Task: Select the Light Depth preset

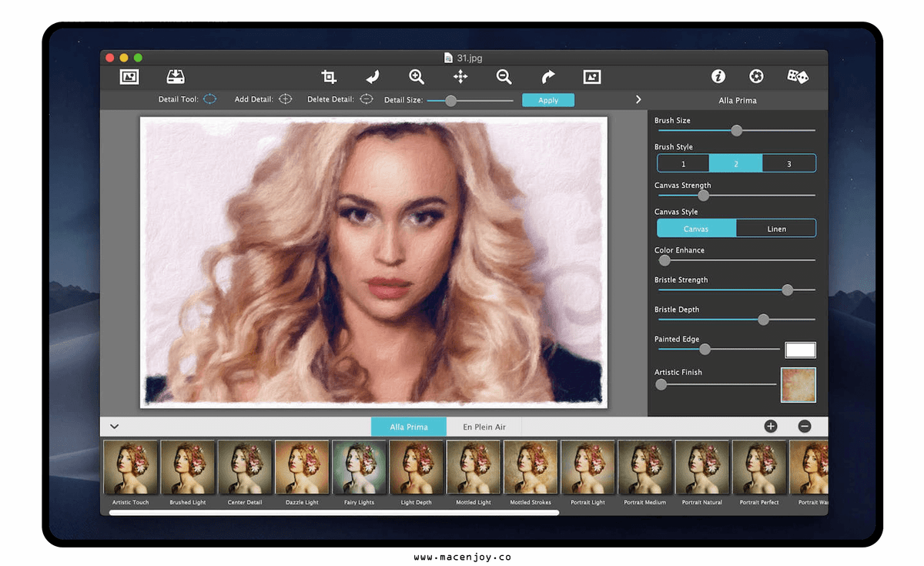Action: click(417, 467)
